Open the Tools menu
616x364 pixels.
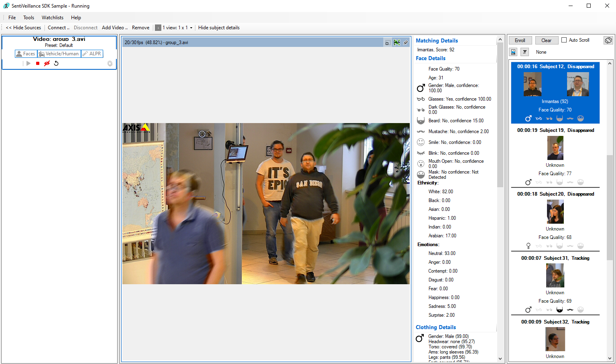[x=28, y=18]
